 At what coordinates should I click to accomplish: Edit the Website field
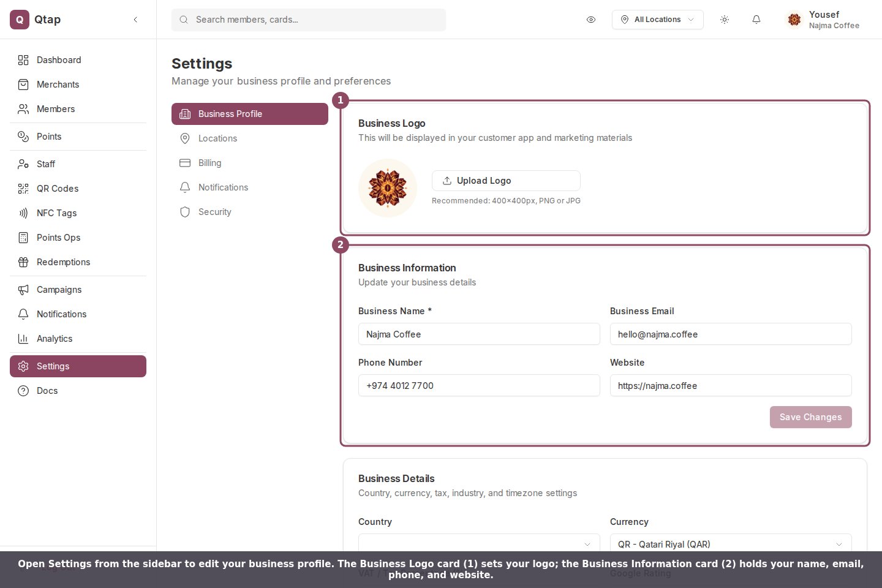731,385
